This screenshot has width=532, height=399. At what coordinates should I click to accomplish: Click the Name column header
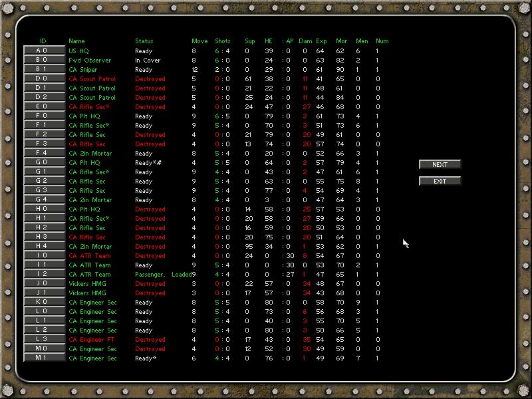(76, 41)
